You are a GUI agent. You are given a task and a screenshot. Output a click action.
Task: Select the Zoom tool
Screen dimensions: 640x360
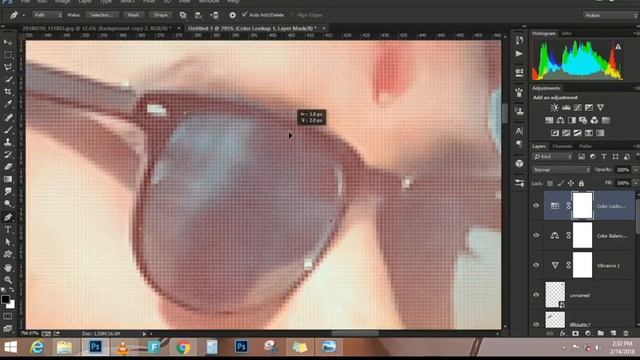pos(8,280)
